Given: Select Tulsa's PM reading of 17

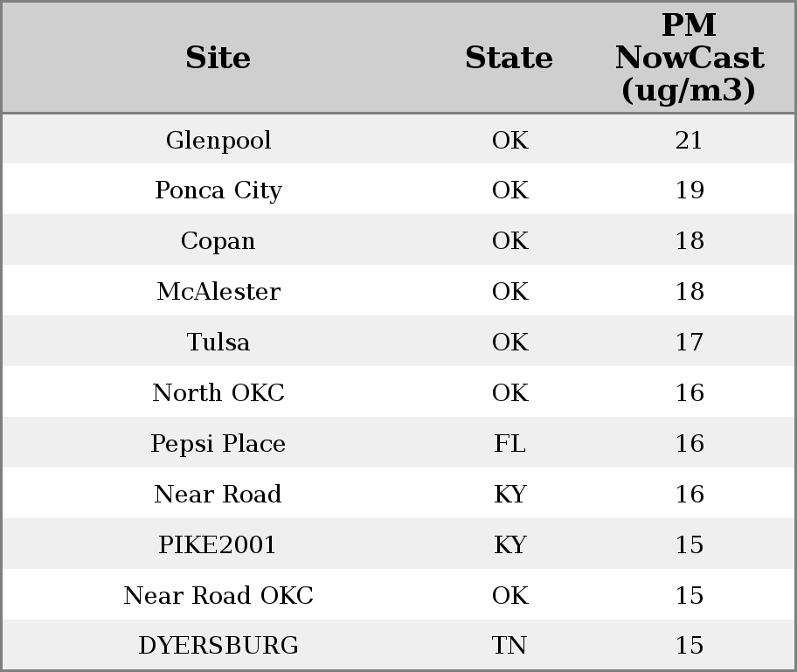Looking at the screenshot, I should coord(689,343).
